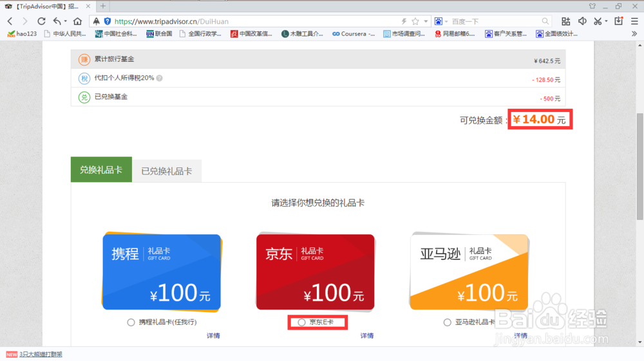Open the 木雕工具介 bookmark
644x361 pixels.
[x=302, y=33]
